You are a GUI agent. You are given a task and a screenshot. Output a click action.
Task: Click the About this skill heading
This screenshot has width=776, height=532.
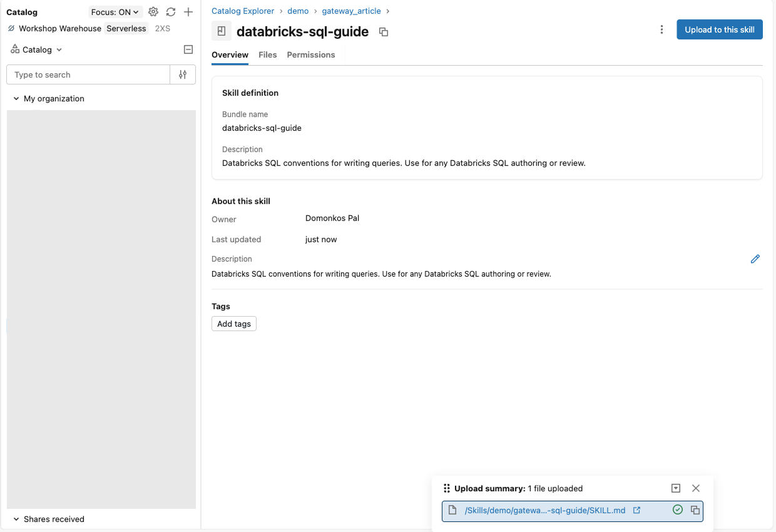point(241,201)
